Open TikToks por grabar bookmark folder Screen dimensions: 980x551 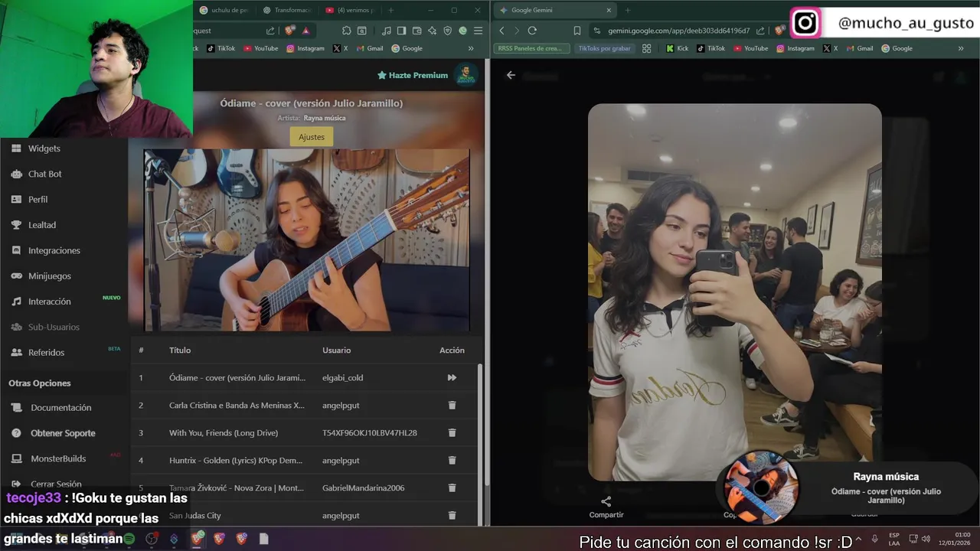pyautogui.click(x=604, y=48)
